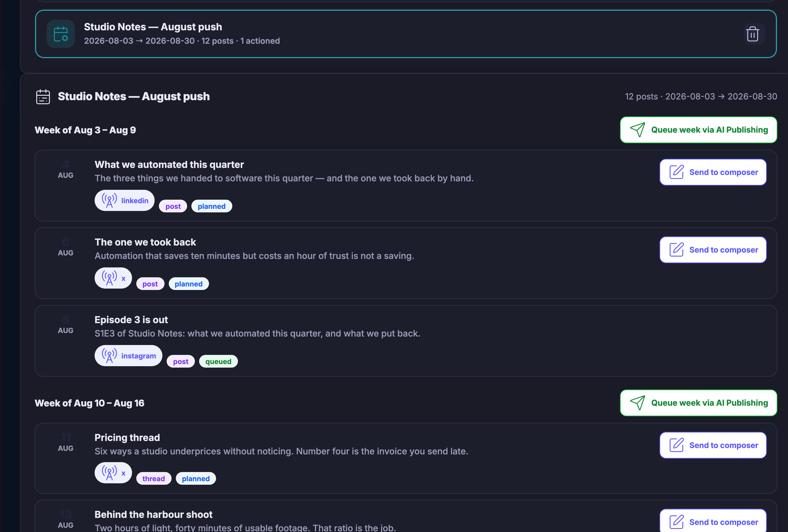Click the 'planned' tag on 'Pricing thread'
The image size is (788, 532).
pos(196,479)
